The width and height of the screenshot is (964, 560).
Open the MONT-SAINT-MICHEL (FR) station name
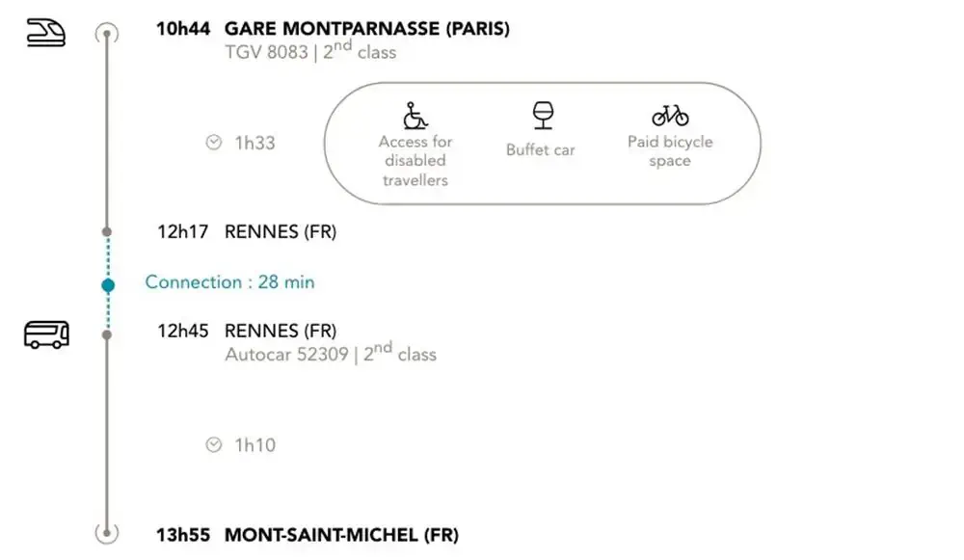tap(341, 535)
